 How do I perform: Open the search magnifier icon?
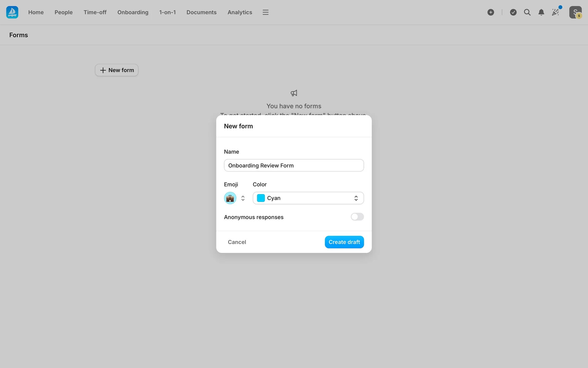point(527,12)
